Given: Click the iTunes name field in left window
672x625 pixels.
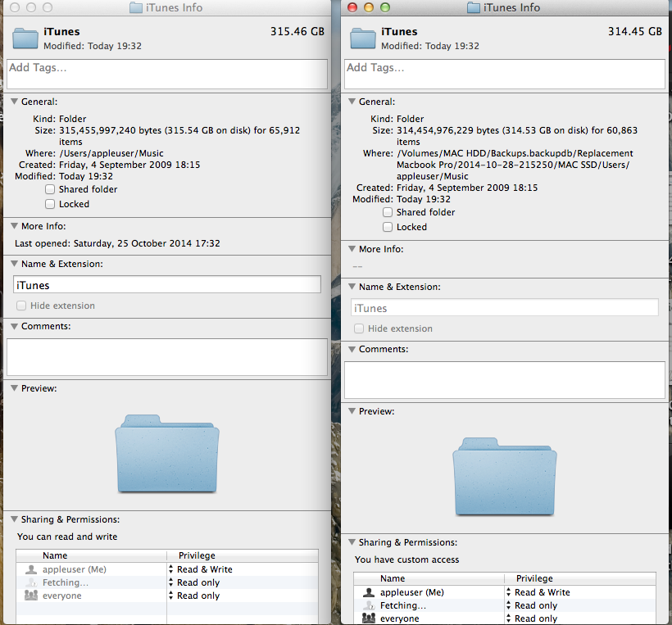Looking at the screenshot, I should point(167,285).
